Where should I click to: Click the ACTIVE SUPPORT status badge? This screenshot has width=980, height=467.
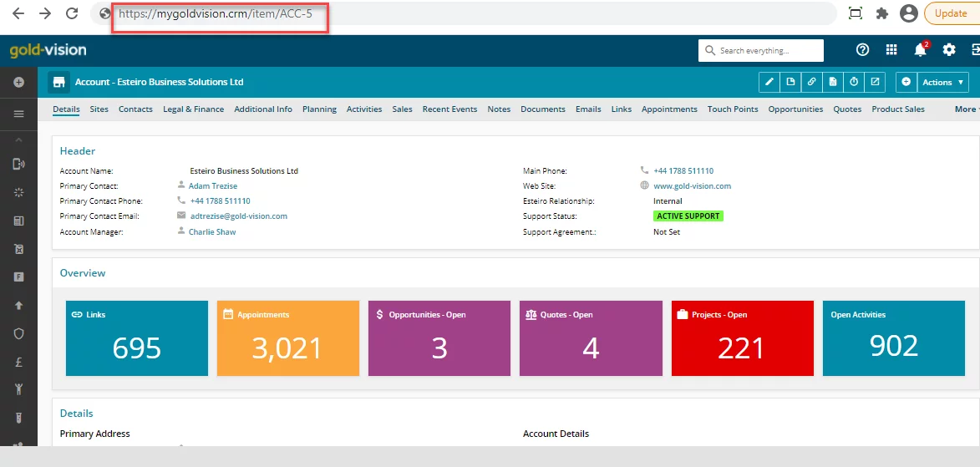(x=688, y=216)
